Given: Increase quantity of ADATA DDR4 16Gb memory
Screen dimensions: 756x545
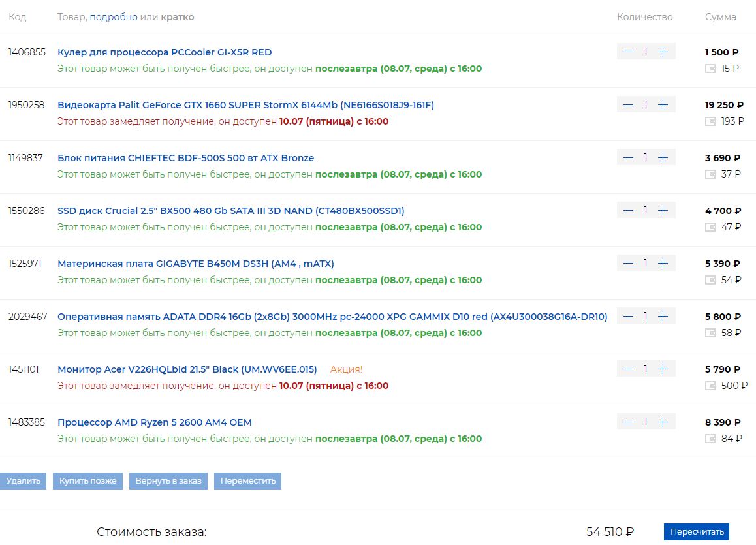Looking at the screenshot, I should click(x=663, y=316).
